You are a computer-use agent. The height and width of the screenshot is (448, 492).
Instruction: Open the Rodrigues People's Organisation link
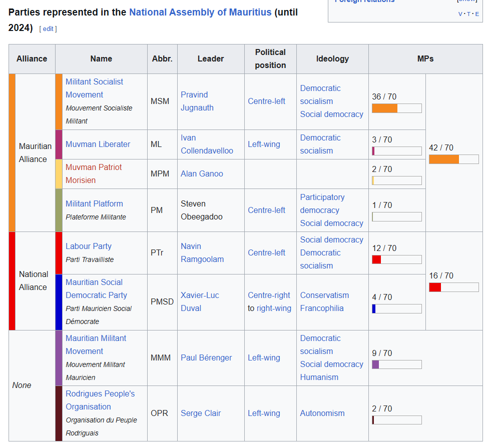(x=100, y=400)
